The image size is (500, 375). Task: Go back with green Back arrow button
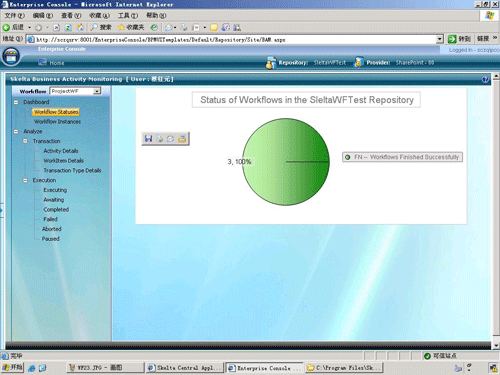pyautogui.click(x=13, y=27)
